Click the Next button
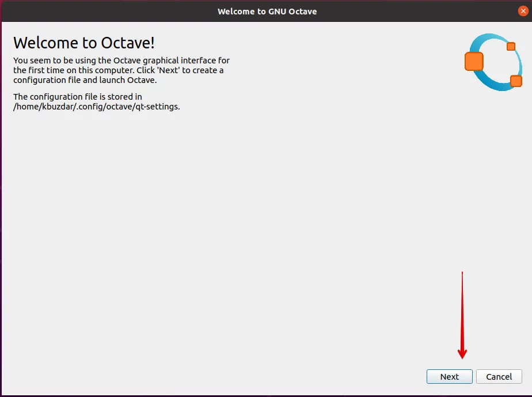Viewport: 532px width, 397px height. (449, 377)
